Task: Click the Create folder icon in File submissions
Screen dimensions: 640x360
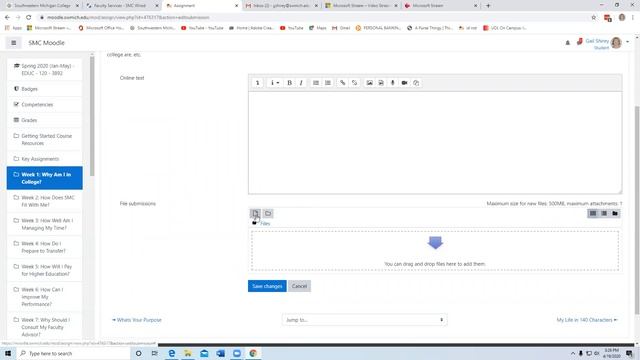Action: pyautogui.click(x=268, y=213)
